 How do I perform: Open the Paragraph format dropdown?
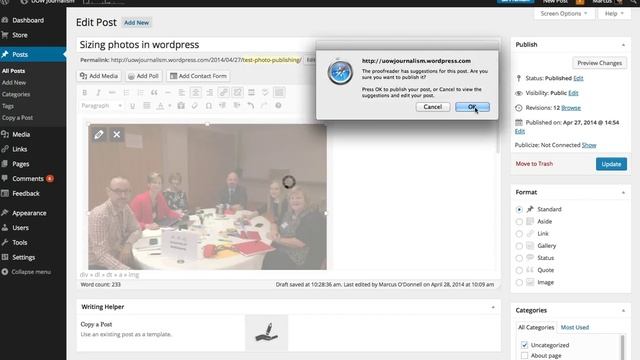coord(102,106)
